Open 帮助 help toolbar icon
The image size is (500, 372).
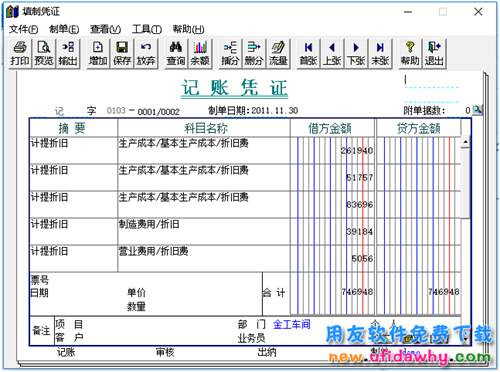coord(410,54)
